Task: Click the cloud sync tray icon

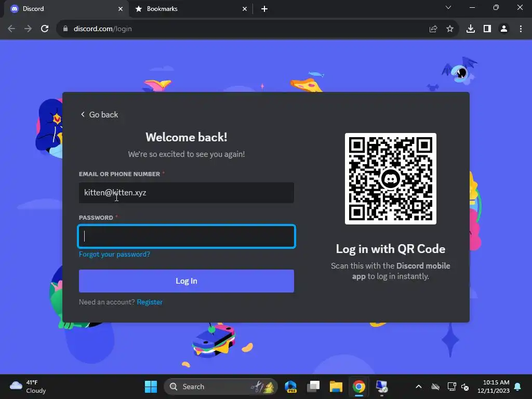Action: (x=435, y=387)
